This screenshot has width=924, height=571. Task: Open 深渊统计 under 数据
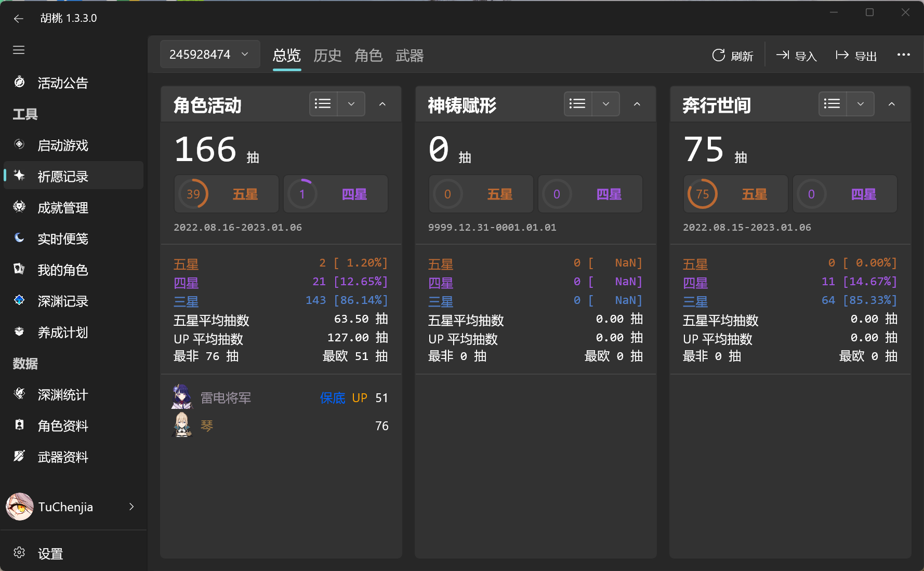[x=62, y=394]
